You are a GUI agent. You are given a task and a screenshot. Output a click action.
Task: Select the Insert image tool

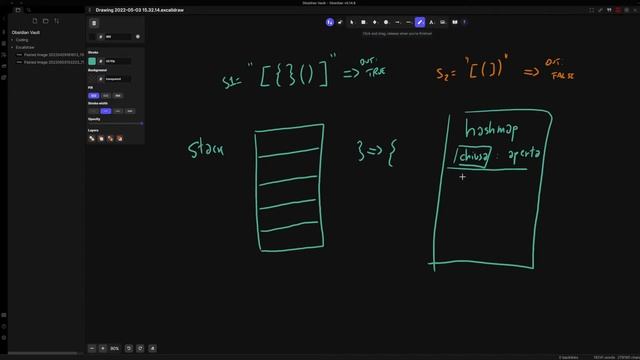(x=442, y=22)
